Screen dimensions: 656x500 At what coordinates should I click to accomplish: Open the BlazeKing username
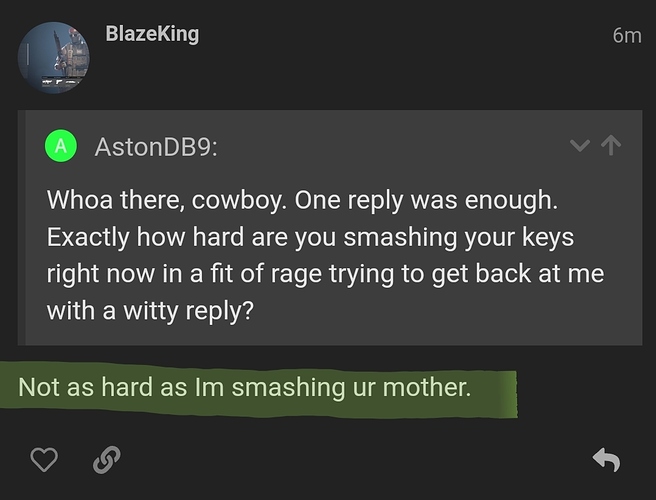[152, 34]
